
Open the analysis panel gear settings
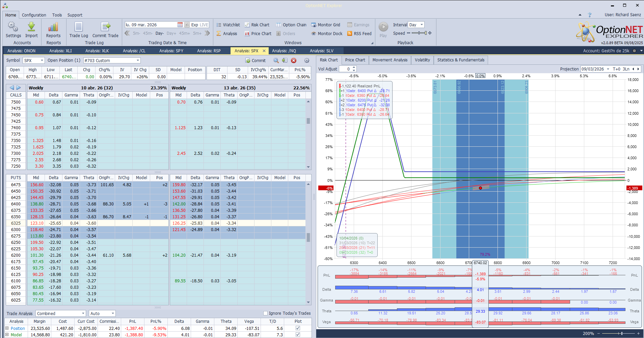tap(307, 60)
